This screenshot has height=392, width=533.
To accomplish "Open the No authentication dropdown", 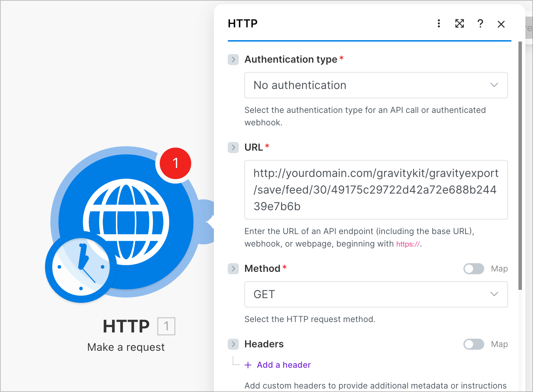I will (376, 85).
